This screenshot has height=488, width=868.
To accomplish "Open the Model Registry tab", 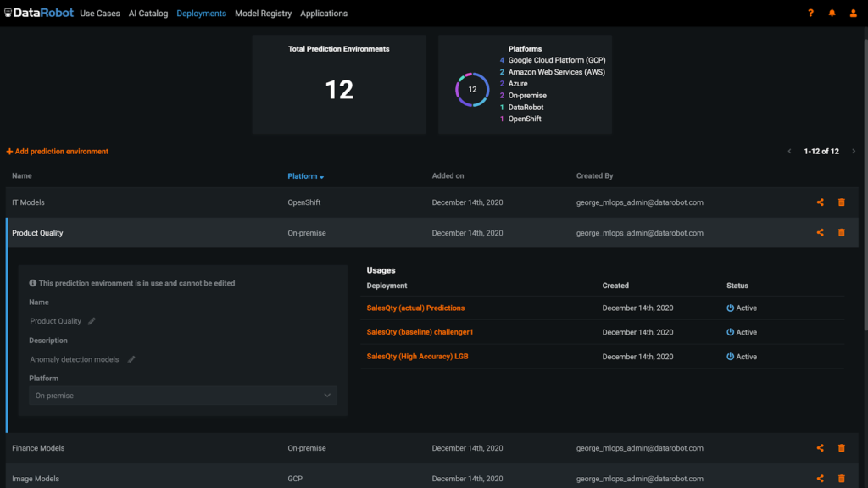I will click(263, 14).
